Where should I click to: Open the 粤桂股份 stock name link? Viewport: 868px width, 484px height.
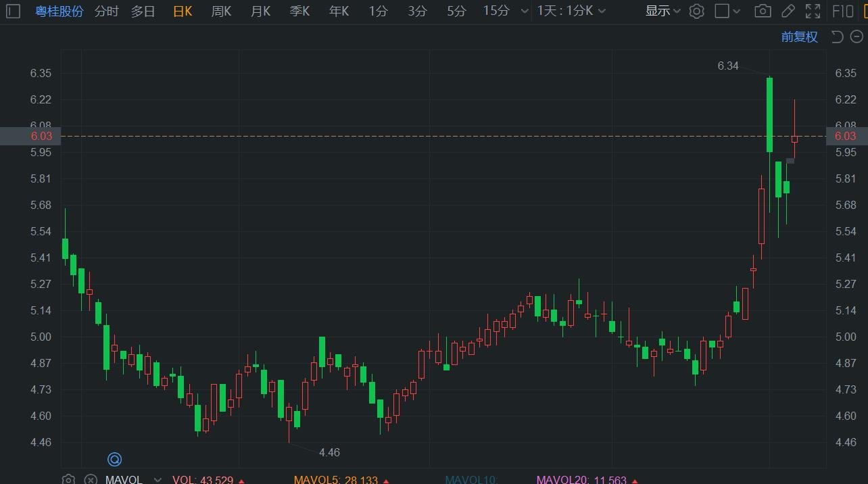pyautogui.click(x=59, y=11)
